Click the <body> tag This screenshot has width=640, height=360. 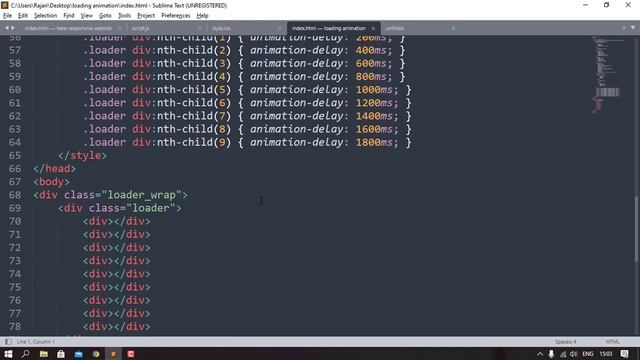pos(51,182)
